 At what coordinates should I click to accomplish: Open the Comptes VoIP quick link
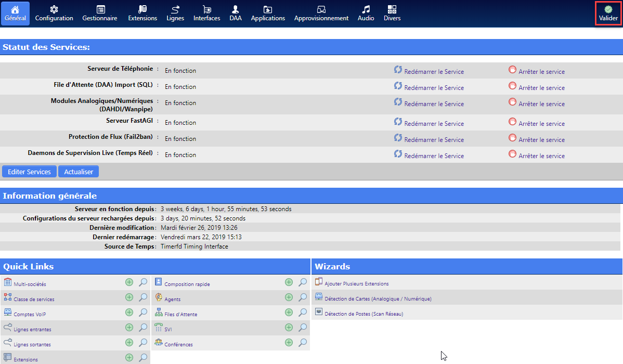[30, 314]
